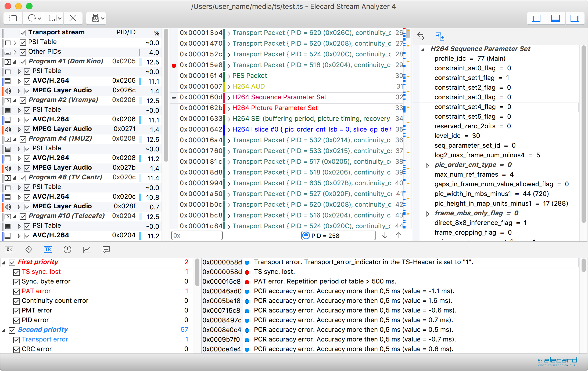This screenshot has height=371, width=588.
Task: Click the PID = 258 filter field
Action: pyautogui.click(x=339, y=235)
